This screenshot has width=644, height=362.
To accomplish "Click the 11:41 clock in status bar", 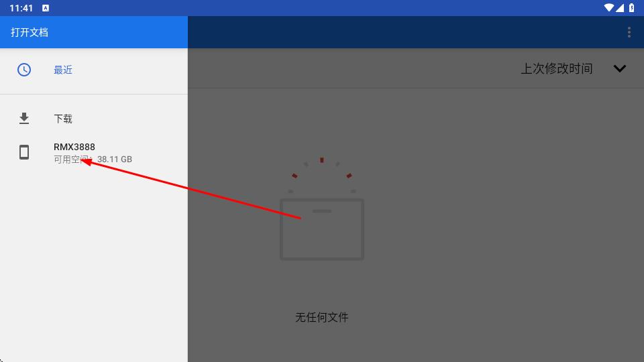I will 21,8.
